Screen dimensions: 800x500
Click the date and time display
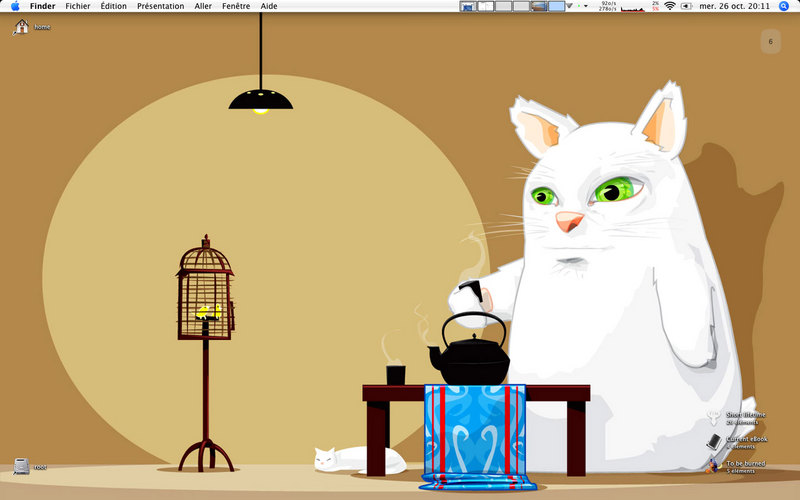(x=734, y=6)
